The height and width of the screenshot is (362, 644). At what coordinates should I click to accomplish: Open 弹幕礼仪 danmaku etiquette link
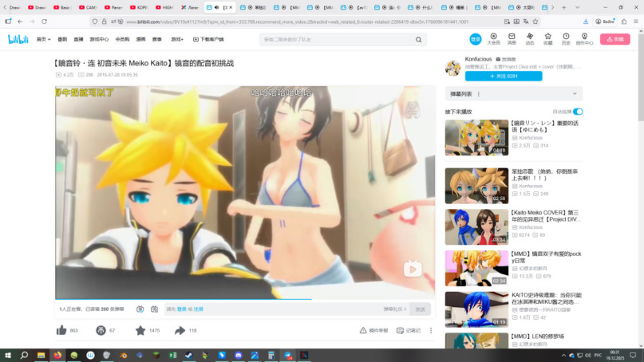[395, 309]
